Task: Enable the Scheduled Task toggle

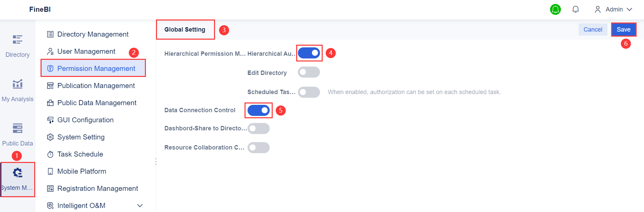Action: (309, 92)
